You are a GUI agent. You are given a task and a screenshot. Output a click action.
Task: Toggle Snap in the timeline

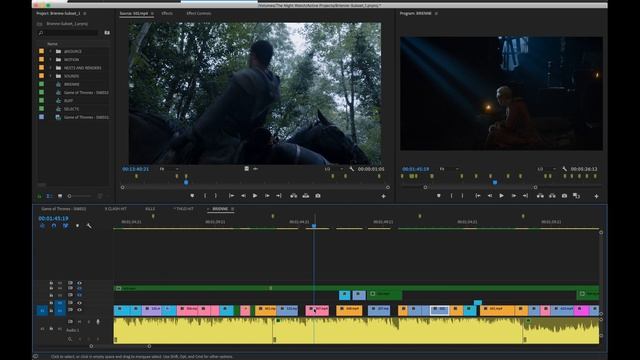tap(54, 226)
